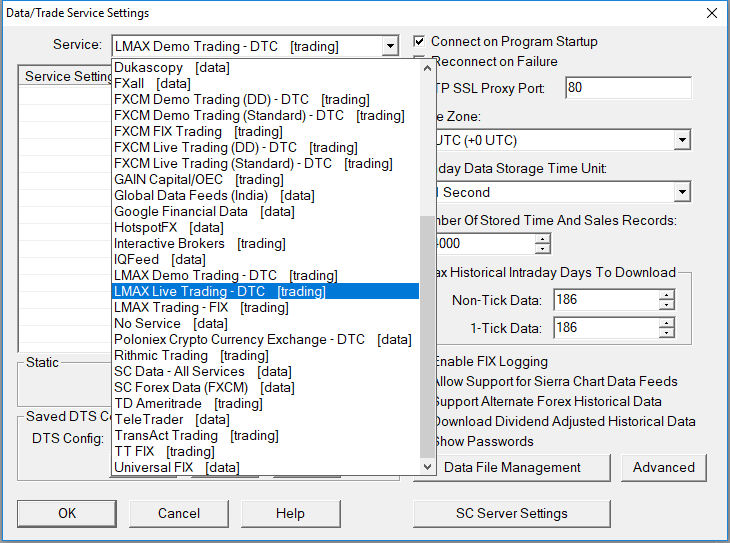Choose TransAct Trading [trading]
Viewport: 730px width, 543px height.
point(265,435)
